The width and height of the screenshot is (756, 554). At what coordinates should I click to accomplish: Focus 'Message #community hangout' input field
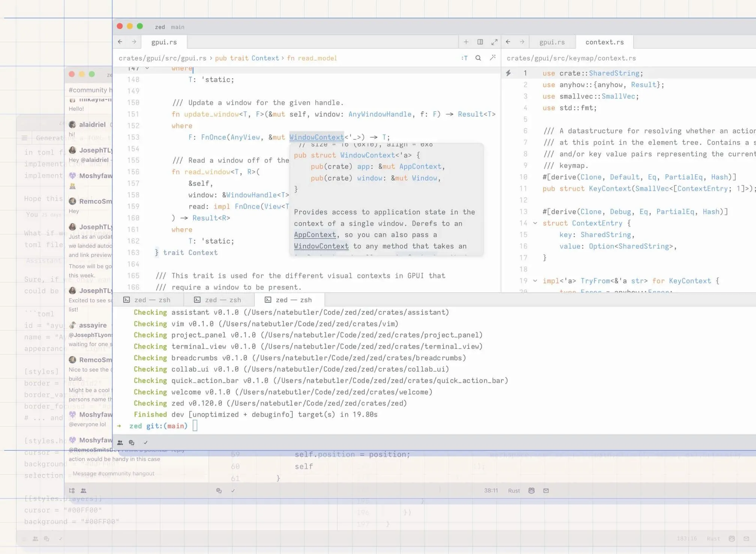113,473
